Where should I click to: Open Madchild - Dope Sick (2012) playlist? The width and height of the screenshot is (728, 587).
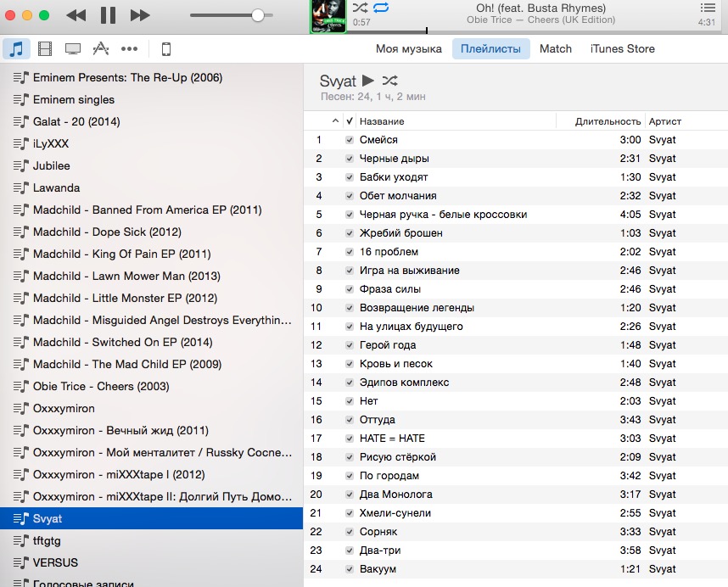[151, 232]
